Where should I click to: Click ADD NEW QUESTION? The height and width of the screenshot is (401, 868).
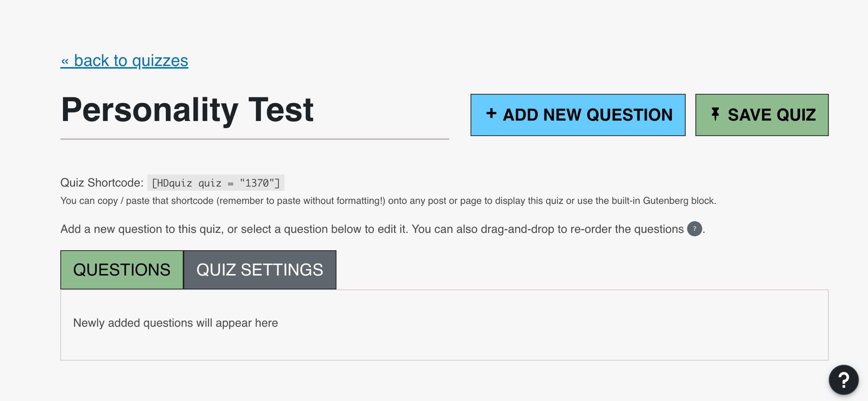[x=578, y=114]
